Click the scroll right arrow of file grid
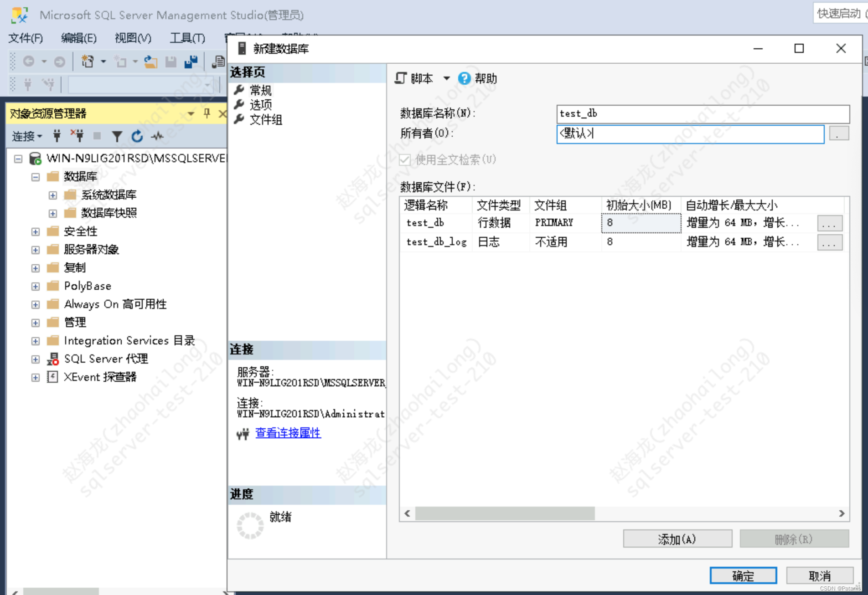 tap(842, 513)
